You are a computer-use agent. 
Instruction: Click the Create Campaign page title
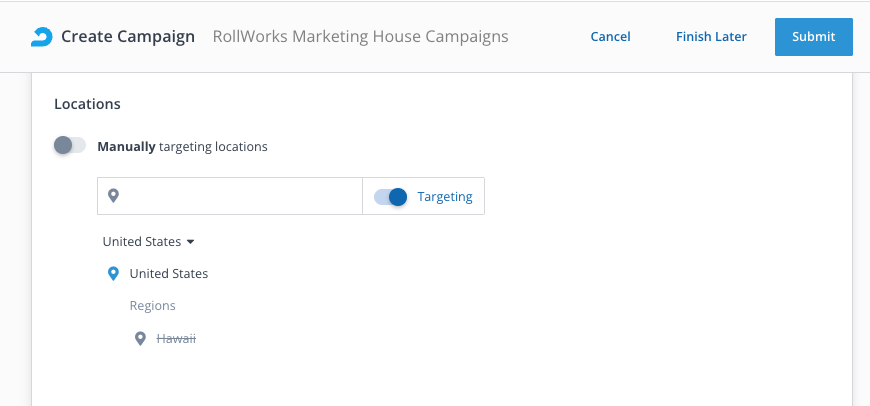tap(128, 37)
